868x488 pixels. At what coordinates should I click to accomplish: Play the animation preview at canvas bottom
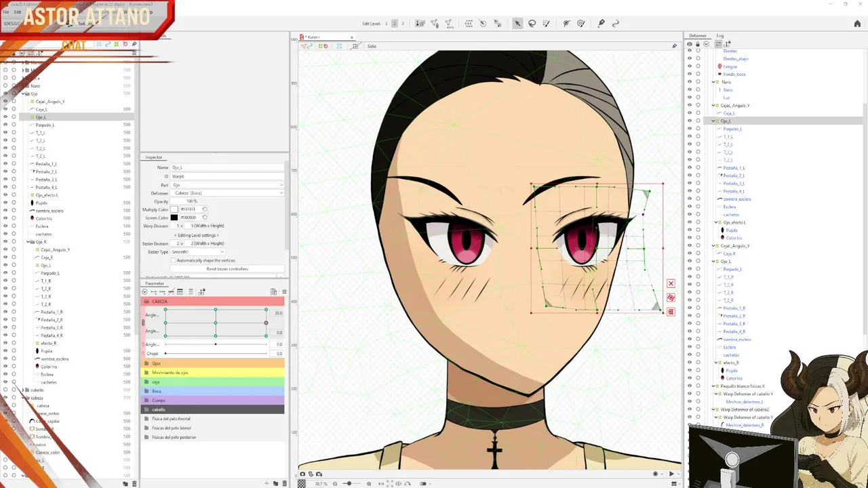tap(671, 474)
